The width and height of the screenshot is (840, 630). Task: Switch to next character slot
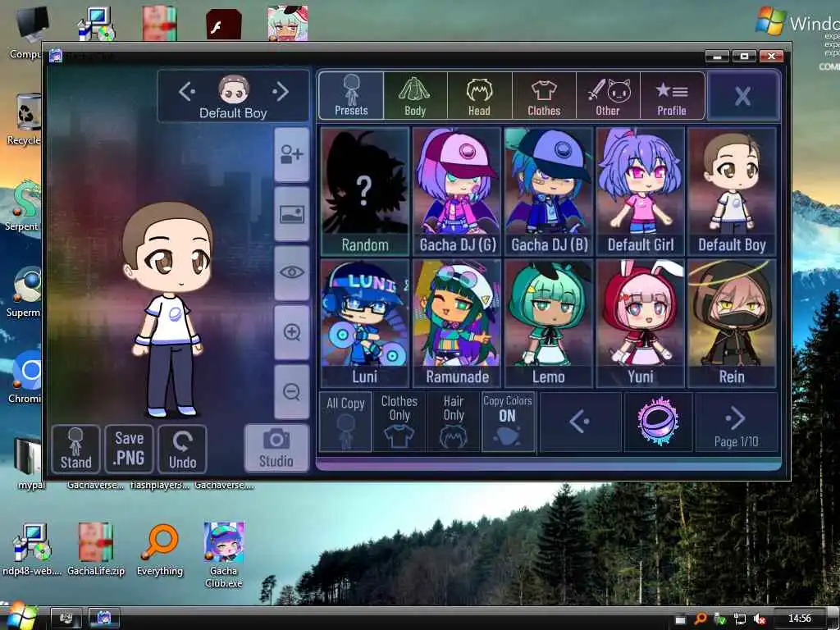[281, 92]
